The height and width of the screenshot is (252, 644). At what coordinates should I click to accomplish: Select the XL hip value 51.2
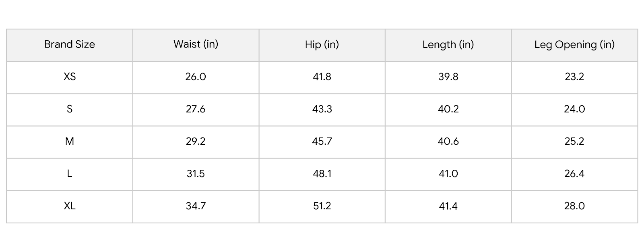click(x=322, y=206)
